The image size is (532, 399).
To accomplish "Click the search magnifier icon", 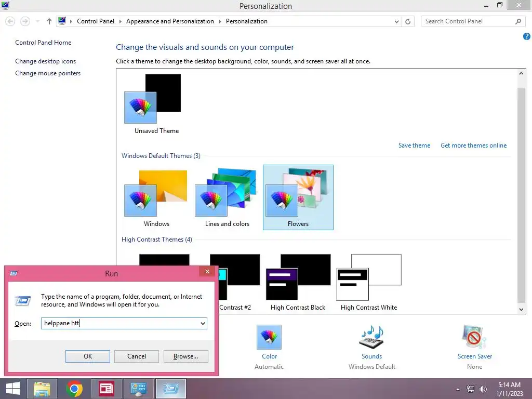I will 518,21.
